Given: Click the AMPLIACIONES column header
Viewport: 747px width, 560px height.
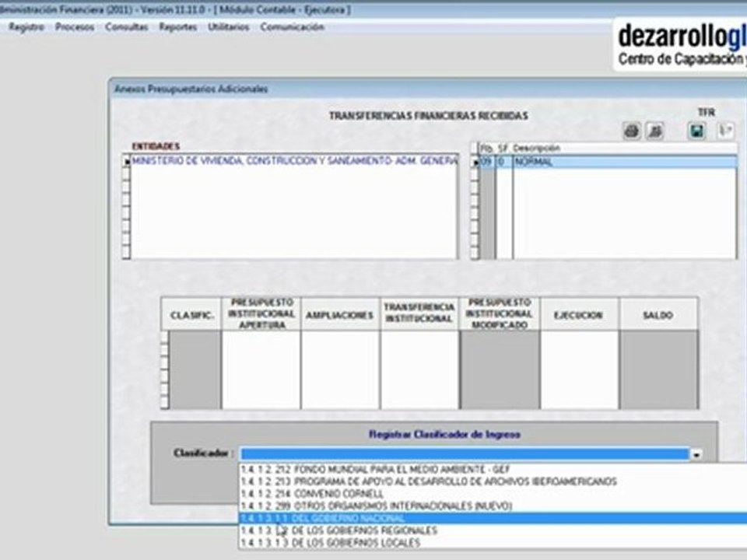Looking at the screenshot, I should tap(340, 315).
